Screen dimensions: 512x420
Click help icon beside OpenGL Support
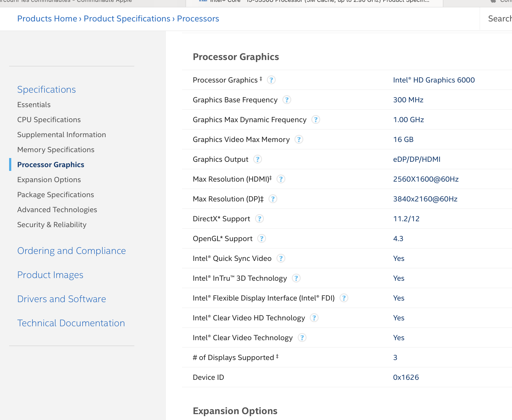point(261,239)
